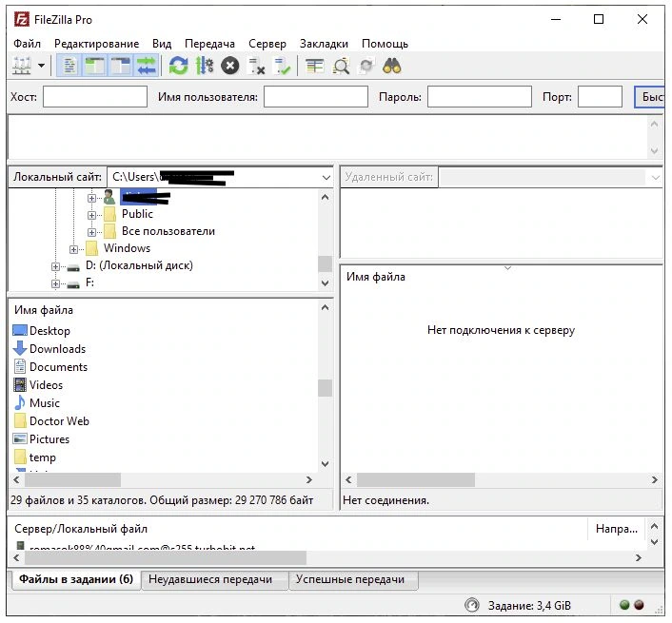Click the quick connect button
Screen dimensions: 672x623
650,97
